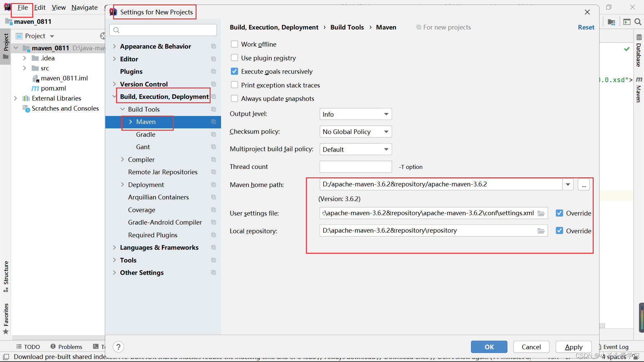Click the View menu item

(58, 7)
